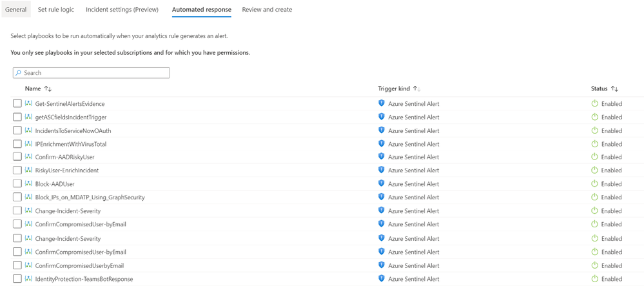Click the IPEnrichmentWithVirusTotal playbook name

click(71, 144)
